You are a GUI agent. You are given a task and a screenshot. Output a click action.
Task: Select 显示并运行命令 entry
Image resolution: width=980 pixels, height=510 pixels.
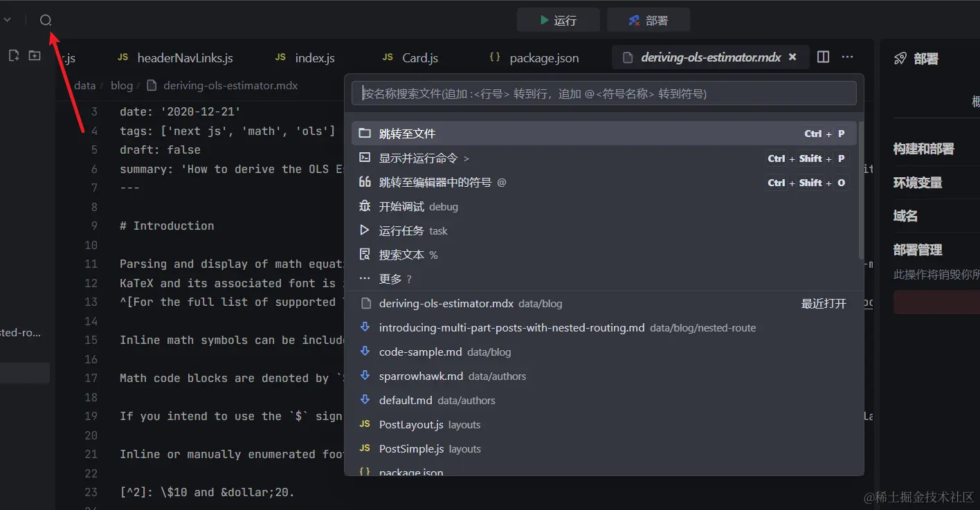pos(604,158)
